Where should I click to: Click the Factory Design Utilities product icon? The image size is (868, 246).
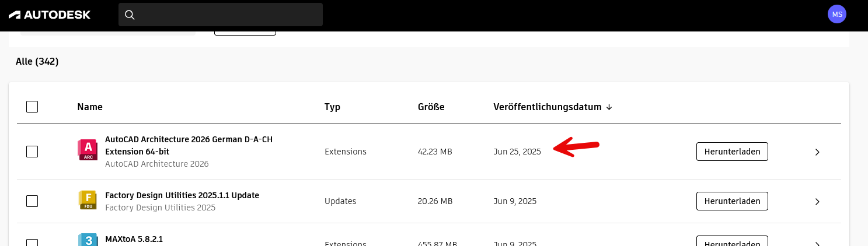pos(87,200)
